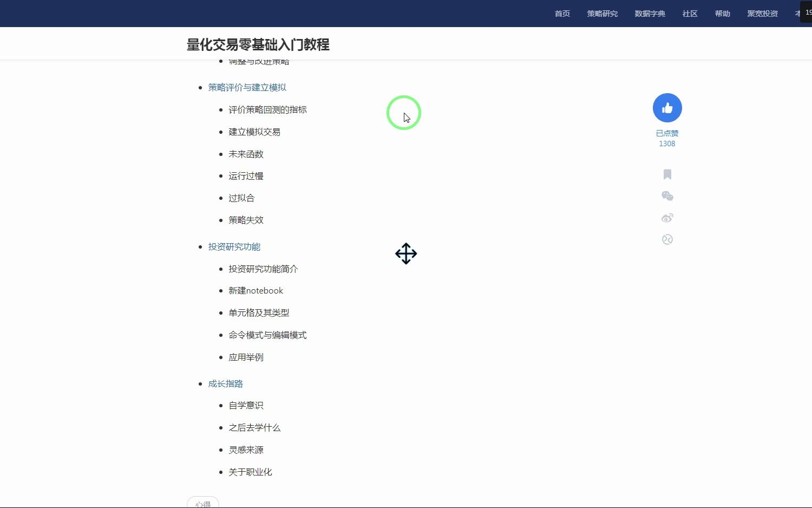Click the 心得 tag at the bottom
This screenshot has height=508, width=812.
coord(203,503)
